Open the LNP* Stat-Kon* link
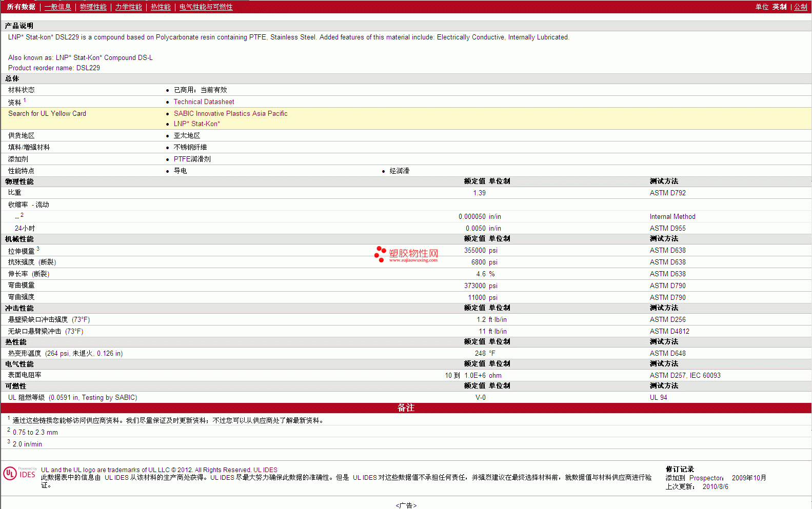 196,124
